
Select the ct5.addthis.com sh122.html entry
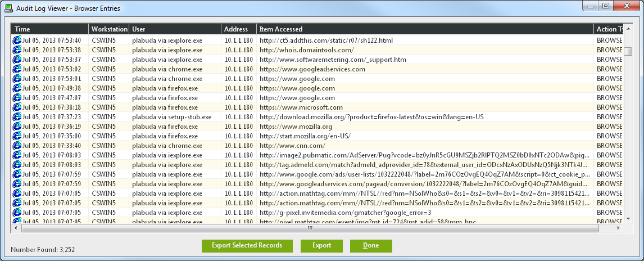coord(326,40)
